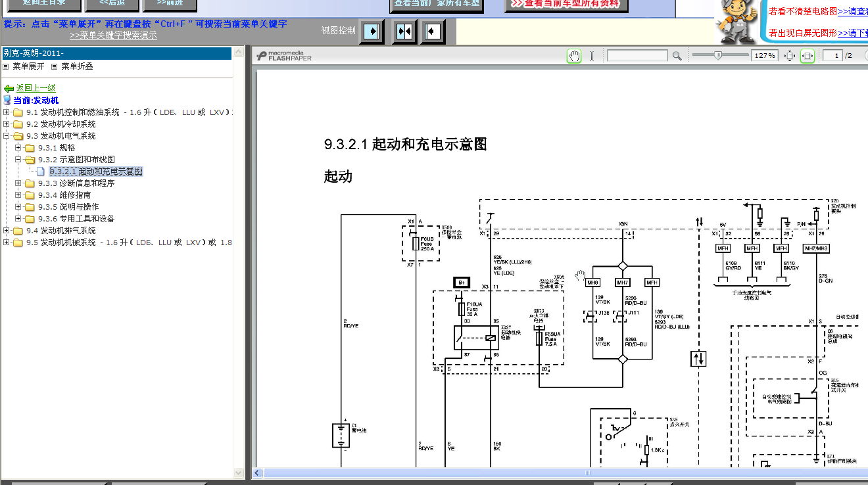Select the hand pan tool in FlashPaper

(x=574, y=56)
